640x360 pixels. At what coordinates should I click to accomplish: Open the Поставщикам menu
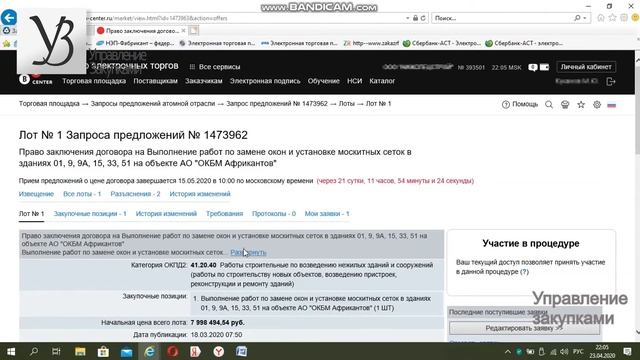[x=156, y=81]
